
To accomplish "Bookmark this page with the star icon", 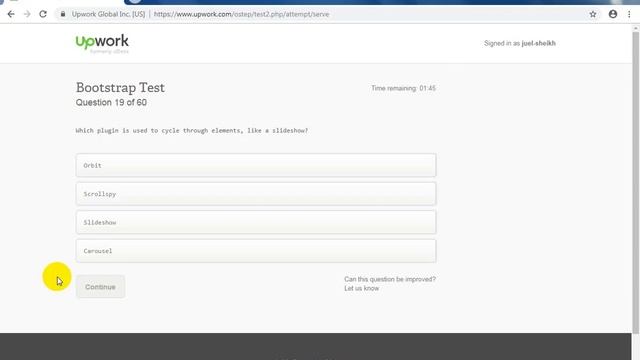I will [593, 14].
